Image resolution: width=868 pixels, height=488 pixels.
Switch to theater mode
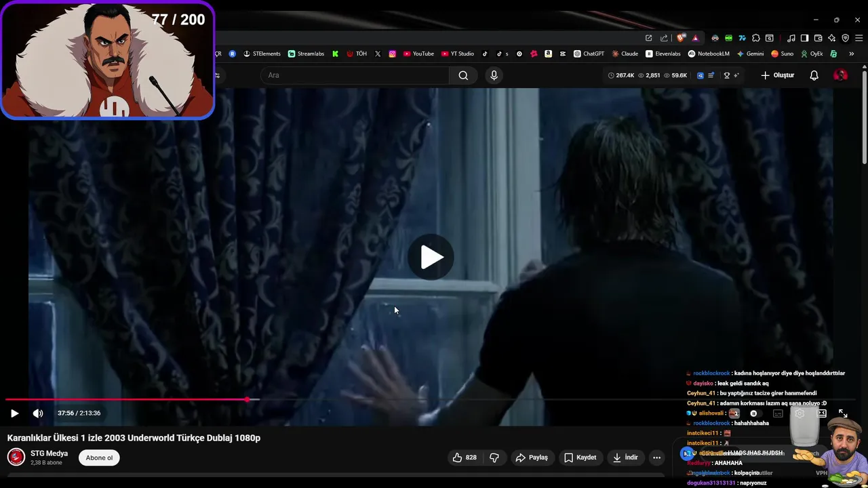click(821, 413)
